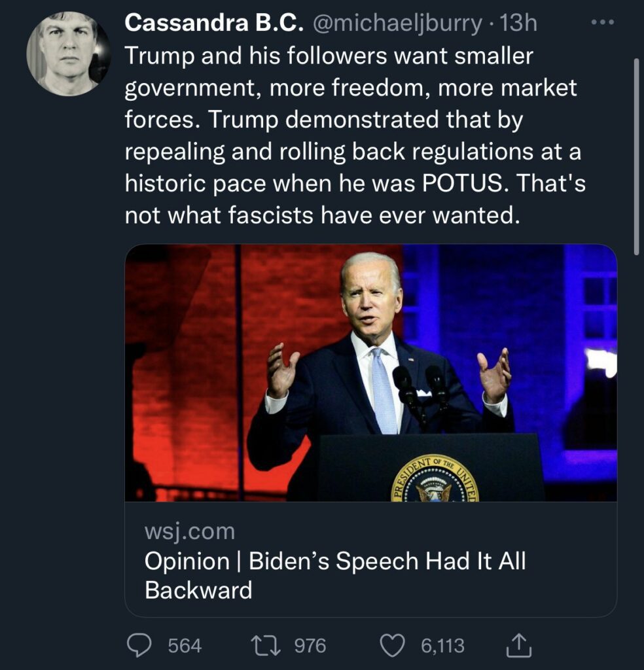Click the empty link card area beside wsj.com
The width and height of the screenshot is (644, 670).
click(425, 531)
